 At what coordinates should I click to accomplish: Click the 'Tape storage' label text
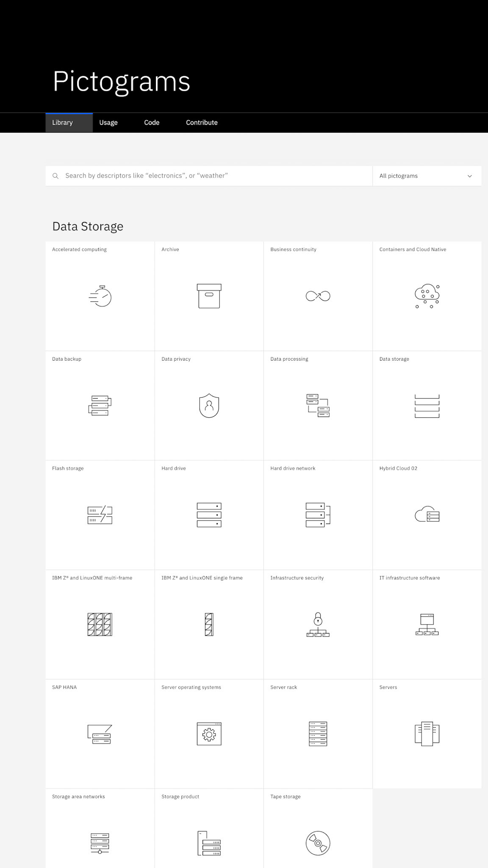click(x=286, y=796)
